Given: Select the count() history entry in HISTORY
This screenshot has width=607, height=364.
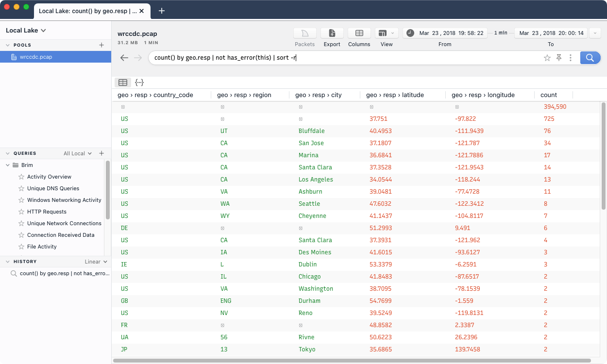Looking at the screenshot, I should pyautogui.click(x=58, y=273).
